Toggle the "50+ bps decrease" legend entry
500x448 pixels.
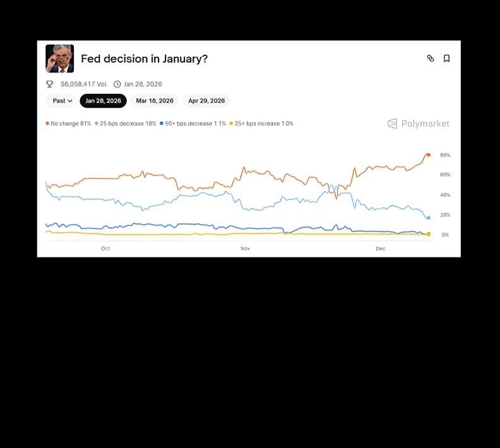tap(193, 124)
